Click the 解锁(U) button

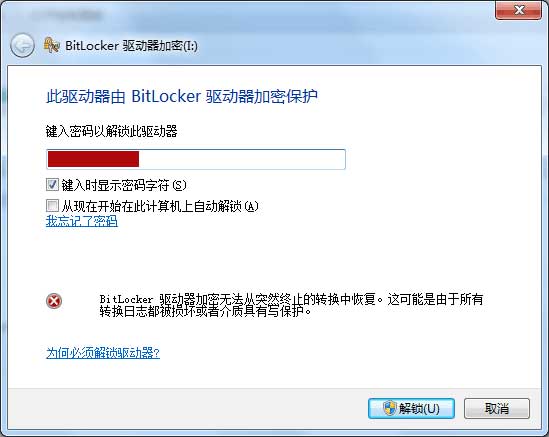pyautogui.click(x=411, y=408)
